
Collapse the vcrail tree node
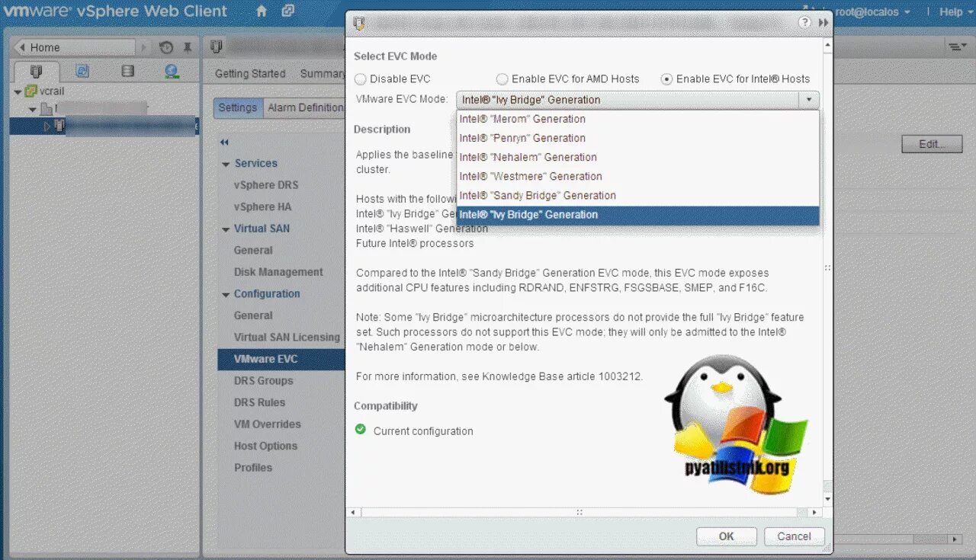[18, 91]
